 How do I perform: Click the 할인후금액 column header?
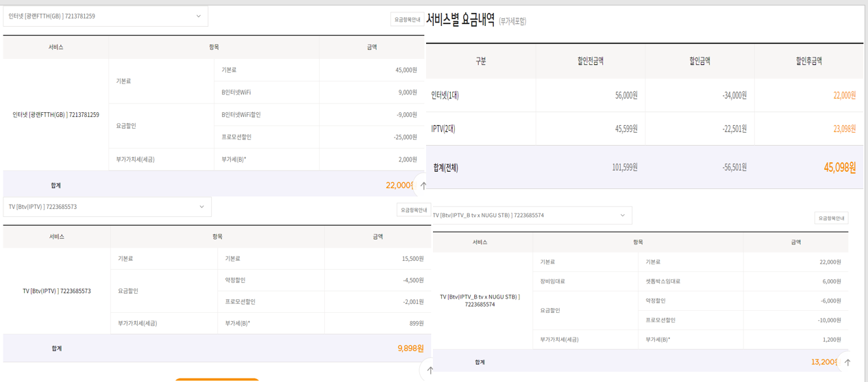808,61
